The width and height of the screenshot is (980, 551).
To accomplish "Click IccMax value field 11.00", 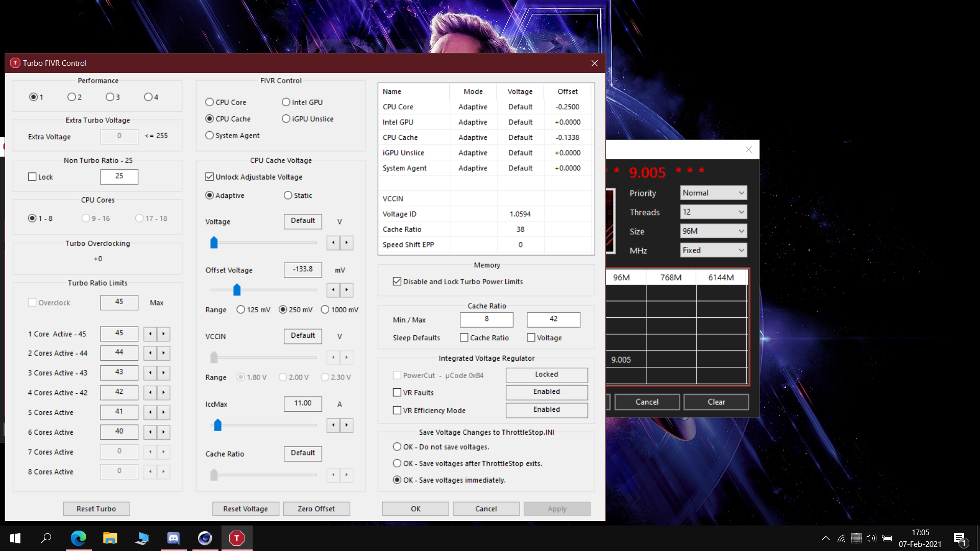I will [303, 404].
